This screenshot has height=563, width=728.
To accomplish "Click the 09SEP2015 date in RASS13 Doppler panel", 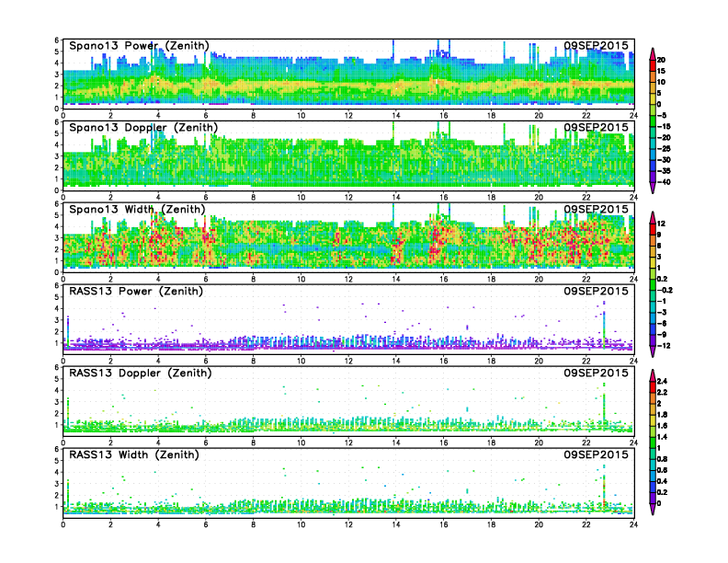I will (597, 373).
